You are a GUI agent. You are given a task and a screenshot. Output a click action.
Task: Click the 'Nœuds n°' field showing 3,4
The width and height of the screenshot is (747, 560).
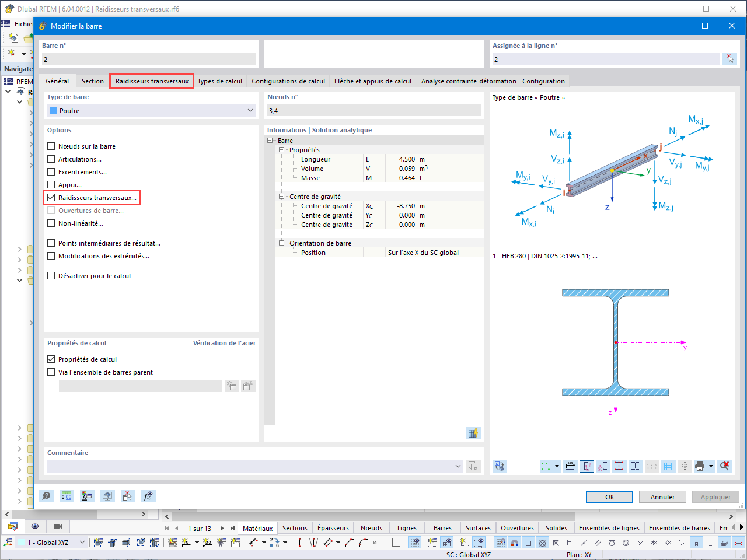point(374,111)
